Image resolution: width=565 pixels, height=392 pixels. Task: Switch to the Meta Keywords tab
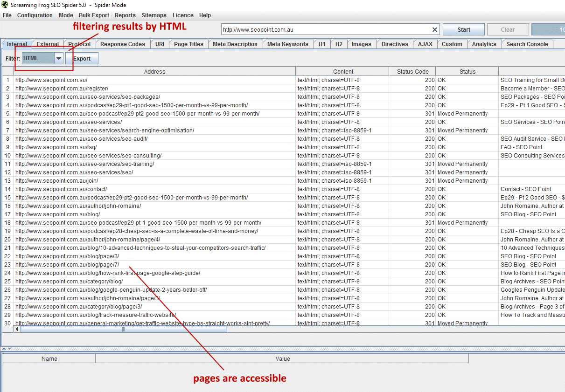(x=288, y=44)
